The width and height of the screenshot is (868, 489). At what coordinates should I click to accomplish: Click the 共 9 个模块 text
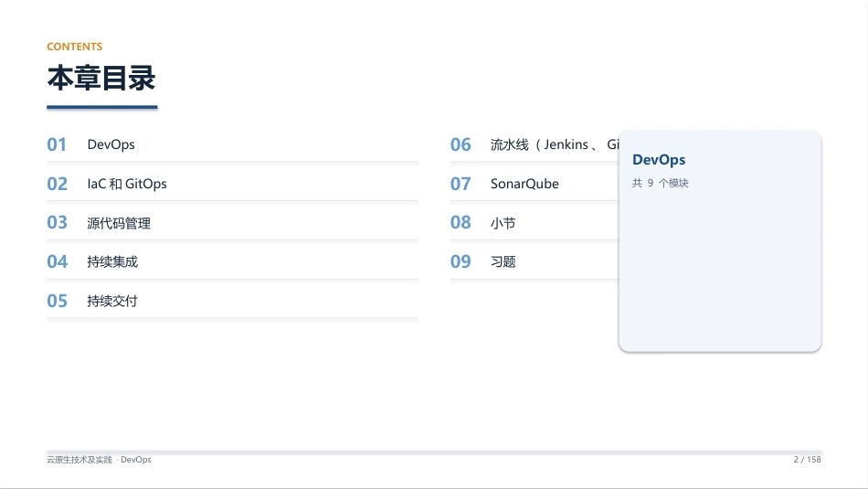click(660, 184)
